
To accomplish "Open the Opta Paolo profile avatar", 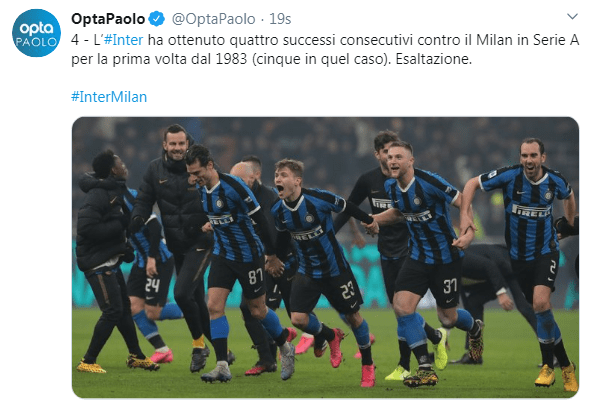I will pos(36,33).
